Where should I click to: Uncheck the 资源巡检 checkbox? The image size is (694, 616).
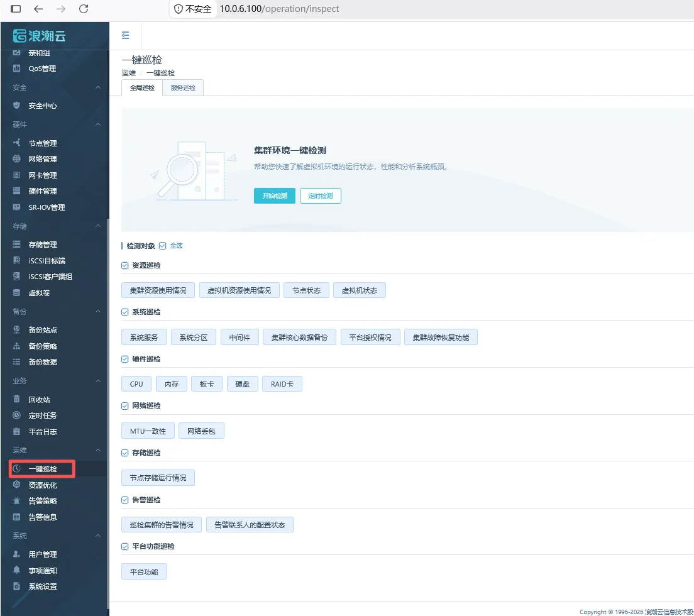tap(125, 265)
